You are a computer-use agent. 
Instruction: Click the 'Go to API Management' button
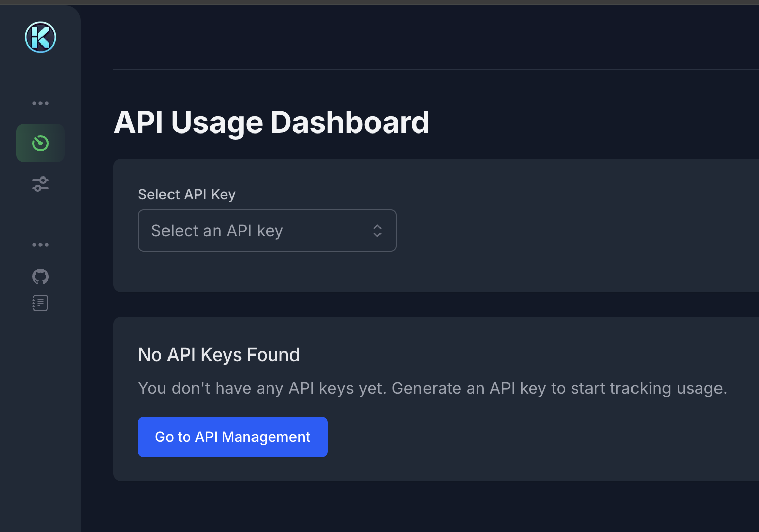click(233, 437)
